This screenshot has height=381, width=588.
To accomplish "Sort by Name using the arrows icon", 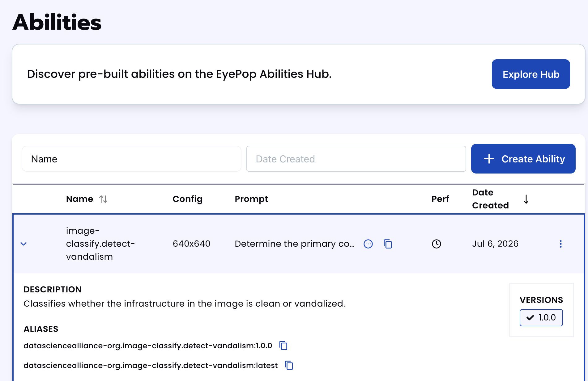I will point(103,199).
